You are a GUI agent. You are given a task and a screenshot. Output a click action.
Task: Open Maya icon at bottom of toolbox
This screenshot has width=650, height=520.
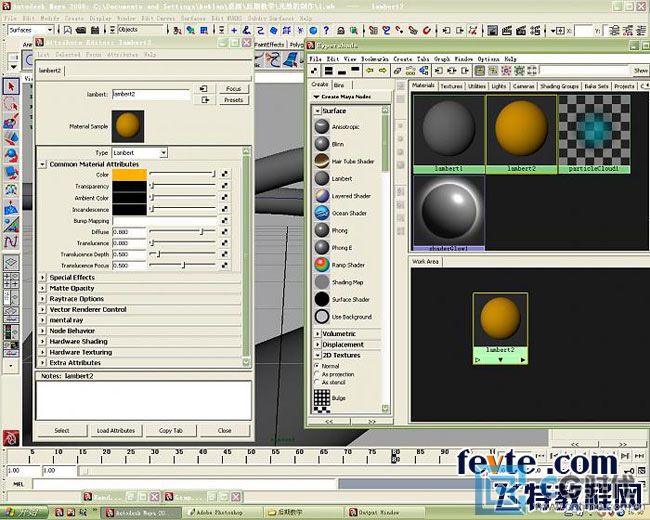(x=11, y=438)
